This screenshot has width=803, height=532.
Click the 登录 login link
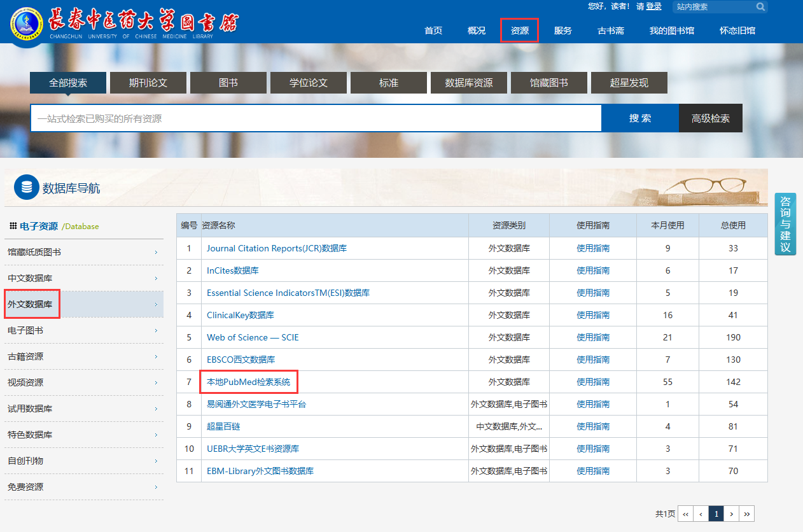click(654, 6)
